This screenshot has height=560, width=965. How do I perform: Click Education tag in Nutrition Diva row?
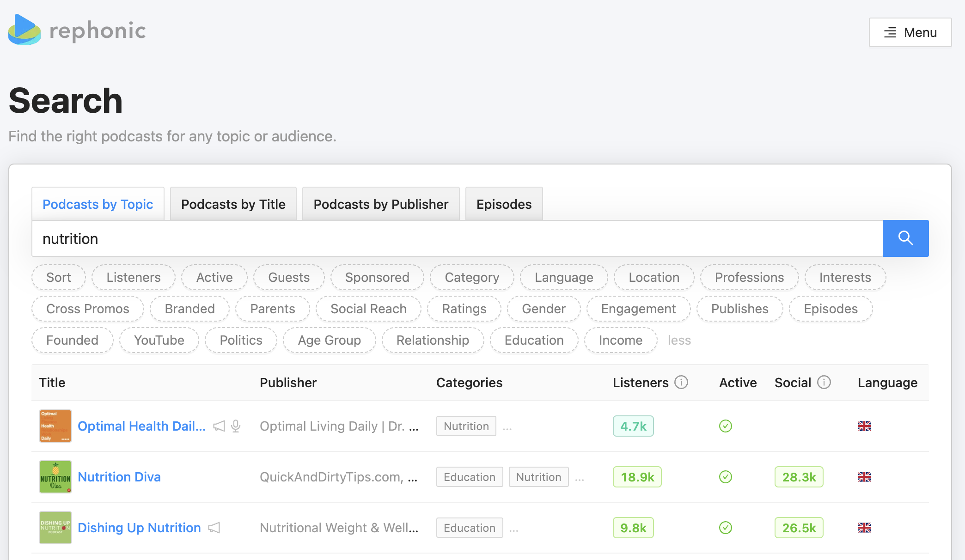tap(470, 477)
